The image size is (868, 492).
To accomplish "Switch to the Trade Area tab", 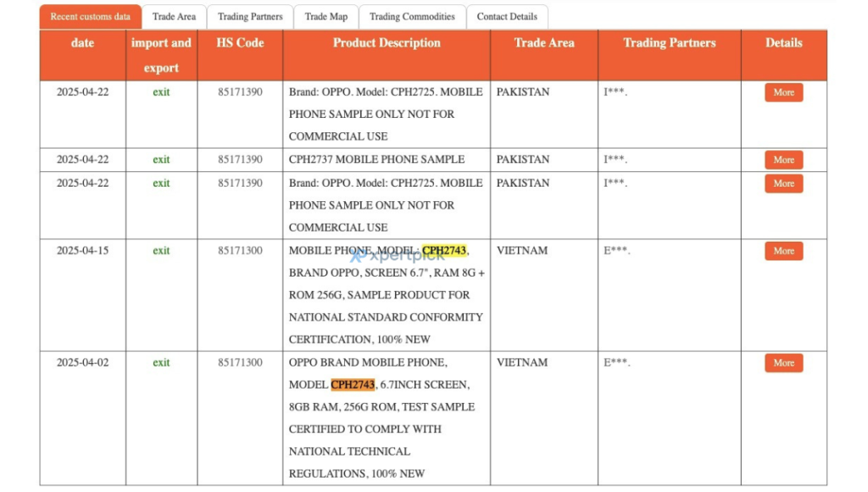I will click(174, 17).
